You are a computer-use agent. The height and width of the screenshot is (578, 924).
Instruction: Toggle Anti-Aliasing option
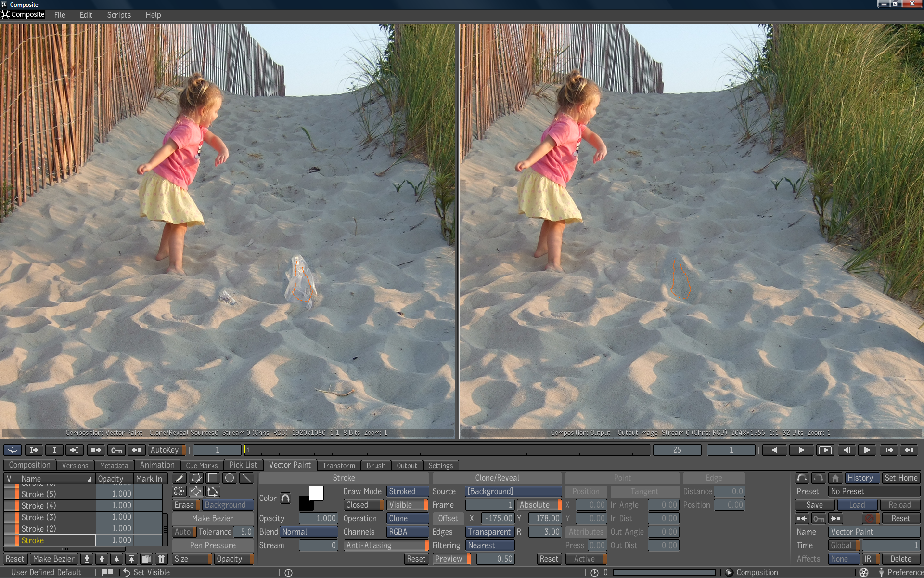[x=385, y=545]
